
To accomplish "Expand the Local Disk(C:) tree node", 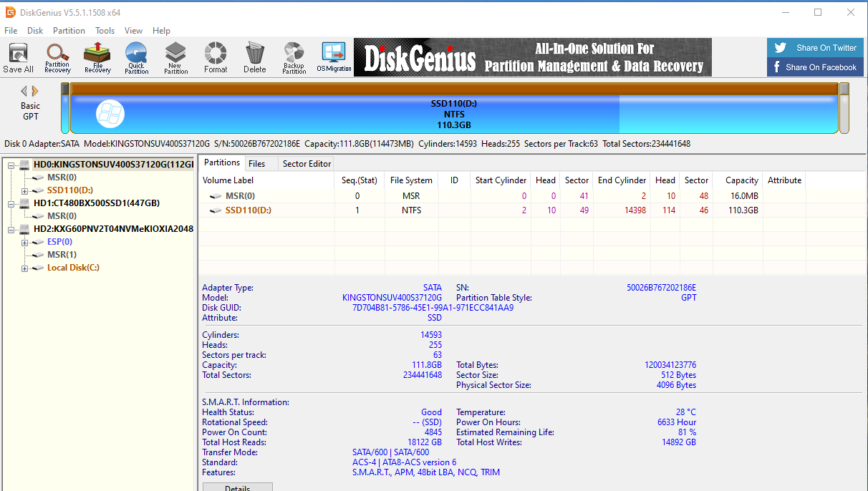I will pyautogui.click(x=25, y=268).
